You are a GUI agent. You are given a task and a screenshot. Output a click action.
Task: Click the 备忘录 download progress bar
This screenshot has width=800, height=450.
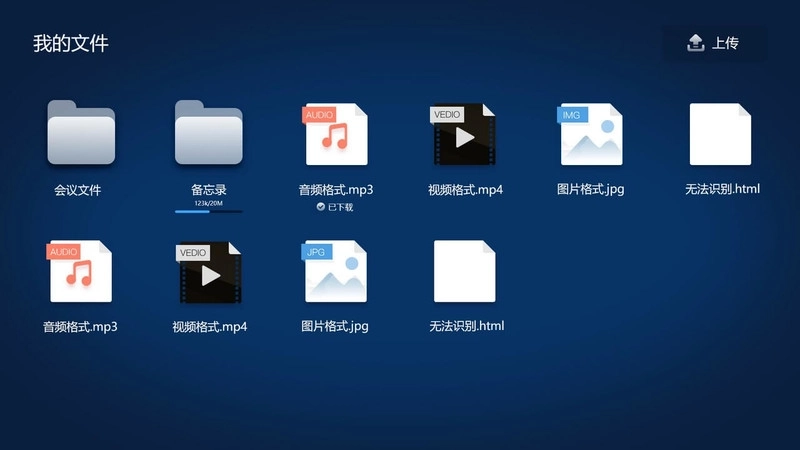pos(209,212)
